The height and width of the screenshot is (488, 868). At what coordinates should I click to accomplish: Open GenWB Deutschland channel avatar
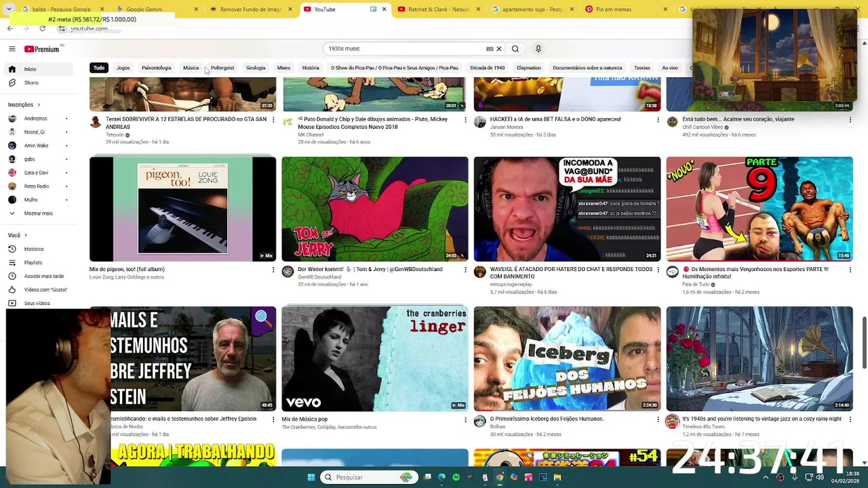click(288, 272)
